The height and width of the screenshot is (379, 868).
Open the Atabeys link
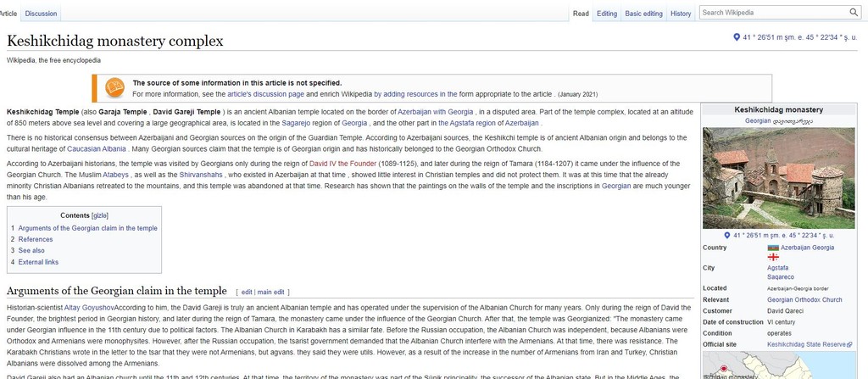(115, 176)
